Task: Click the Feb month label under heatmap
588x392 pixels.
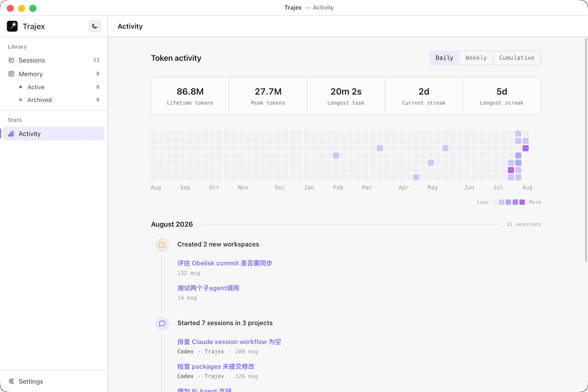Action: coord(338,187)
